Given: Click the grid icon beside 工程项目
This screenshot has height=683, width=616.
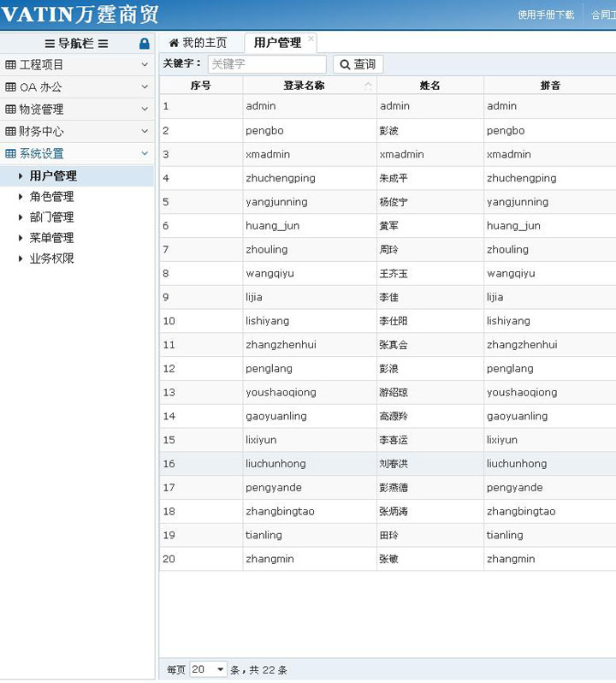Looking at the screenshot, I should [x=10, y=65].
